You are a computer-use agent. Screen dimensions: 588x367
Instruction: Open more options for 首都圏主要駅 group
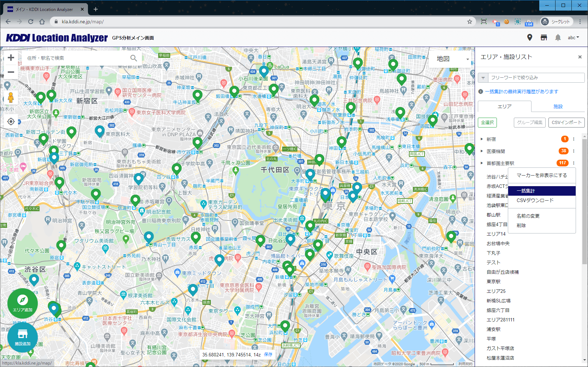pyautogui.click(x=574, y=163)
